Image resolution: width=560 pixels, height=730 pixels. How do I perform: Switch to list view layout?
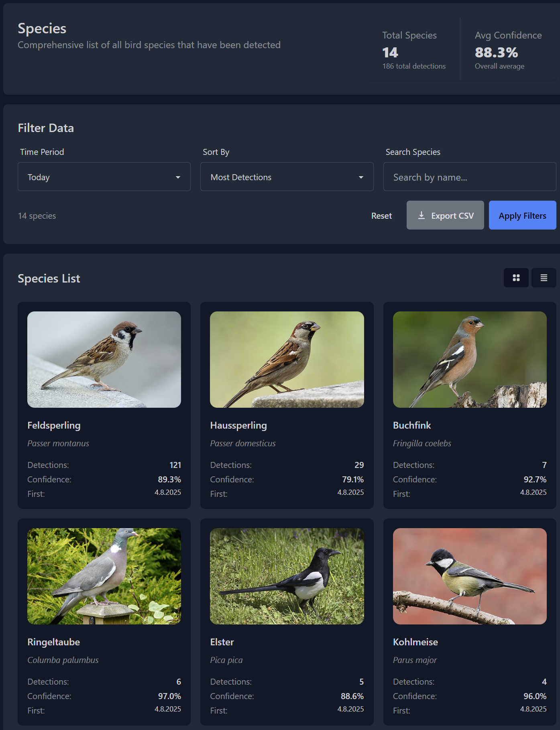tap(544, 278)
